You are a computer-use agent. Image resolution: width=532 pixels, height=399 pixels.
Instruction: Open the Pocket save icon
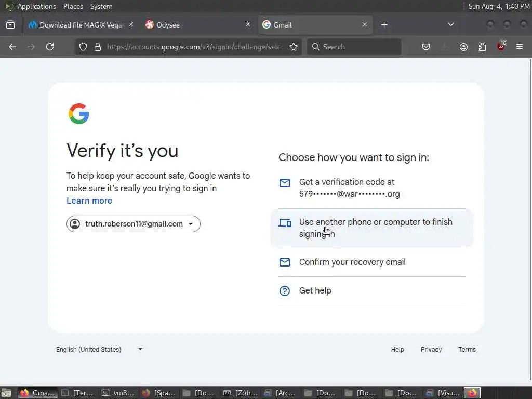point(426,47)
